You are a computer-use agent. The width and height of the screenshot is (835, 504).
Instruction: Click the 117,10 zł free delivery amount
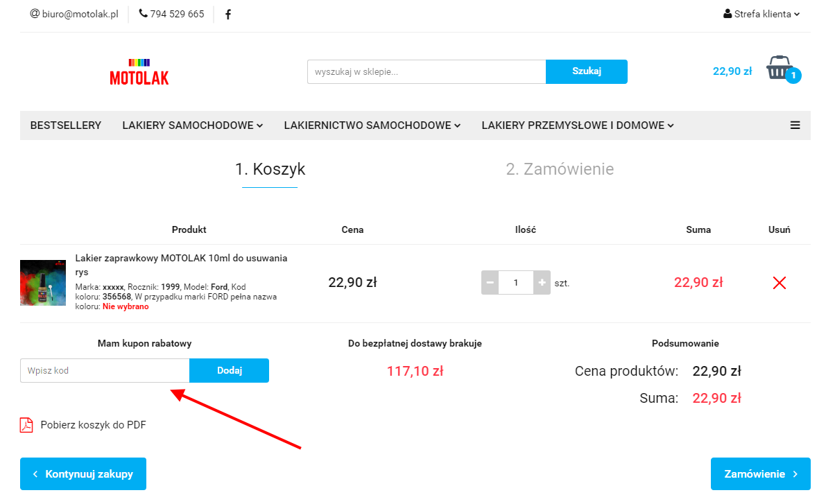[x=415, y=371]
